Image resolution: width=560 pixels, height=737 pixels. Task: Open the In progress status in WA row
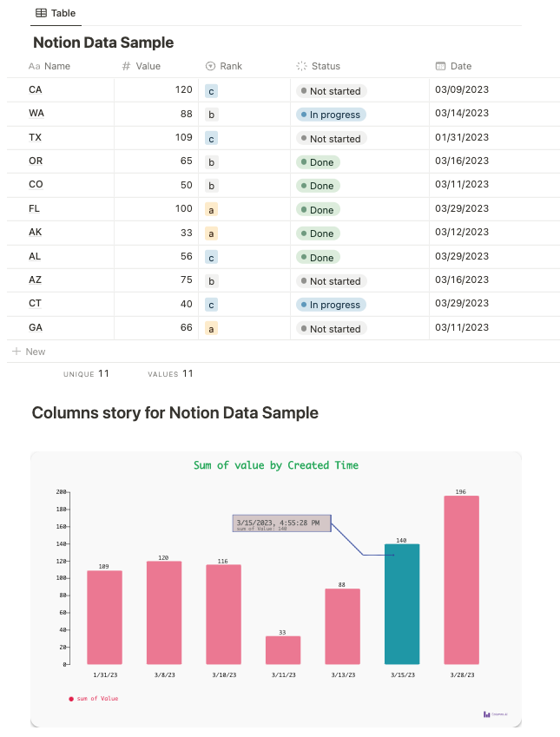(331, 115)
